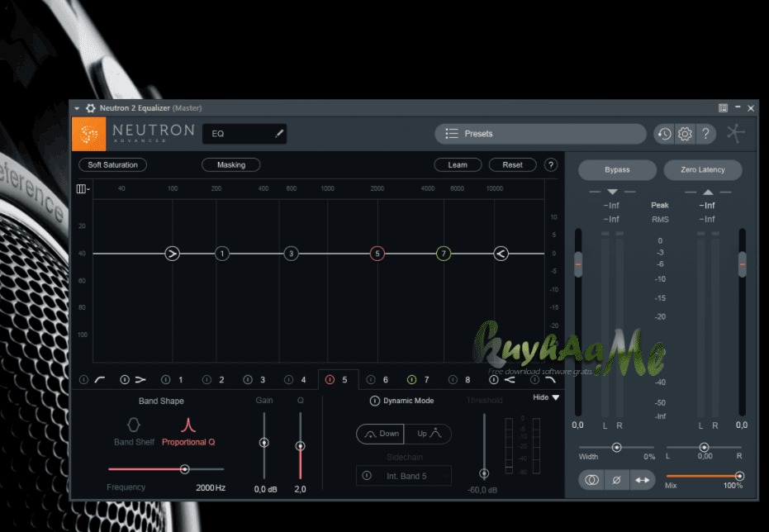Click the Bypass button

(x=617, y=169)
